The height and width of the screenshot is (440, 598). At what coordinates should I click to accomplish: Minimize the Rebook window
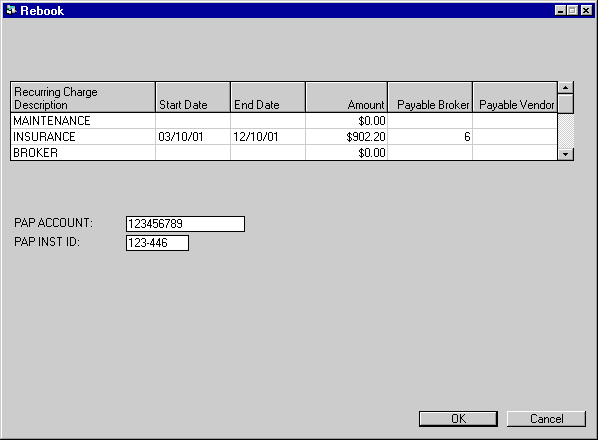click(x=560, y=10)
